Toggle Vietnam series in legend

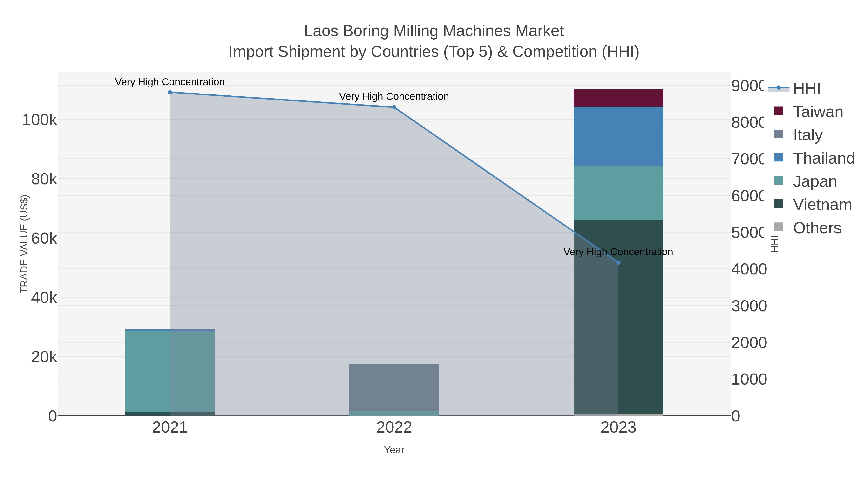click(813, 204)
